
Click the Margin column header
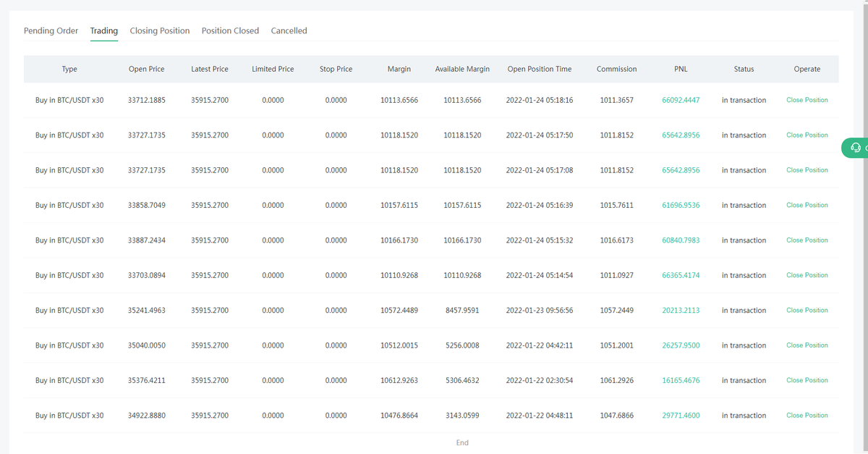[x=399, y=69]
